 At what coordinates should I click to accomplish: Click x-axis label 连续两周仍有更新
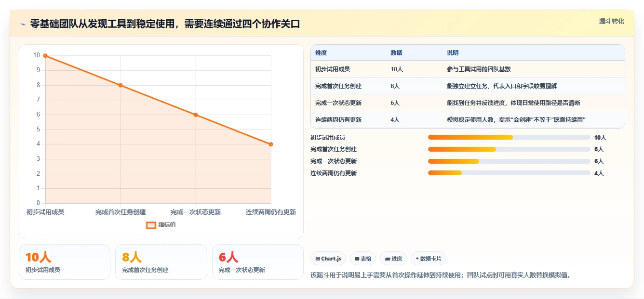(271, 212)
